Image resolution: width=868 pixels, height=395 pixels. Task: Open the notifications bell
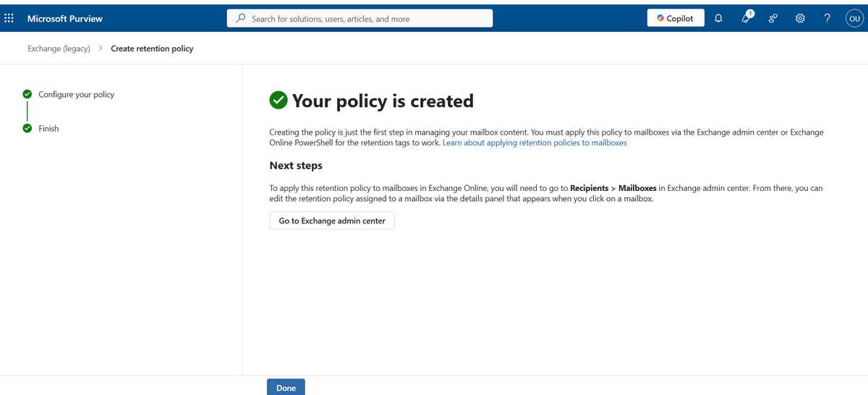[x=718, y=19]
